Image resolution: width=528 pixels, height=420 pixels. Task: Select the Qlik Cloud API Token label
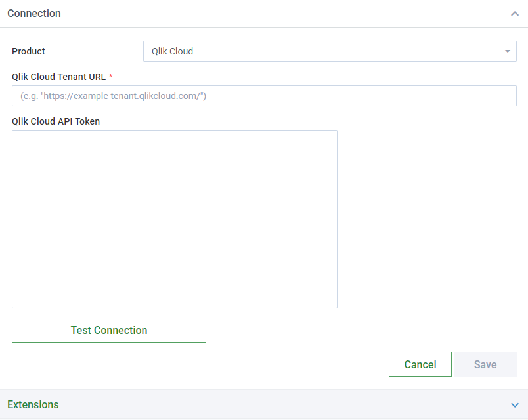coord(56,121)
